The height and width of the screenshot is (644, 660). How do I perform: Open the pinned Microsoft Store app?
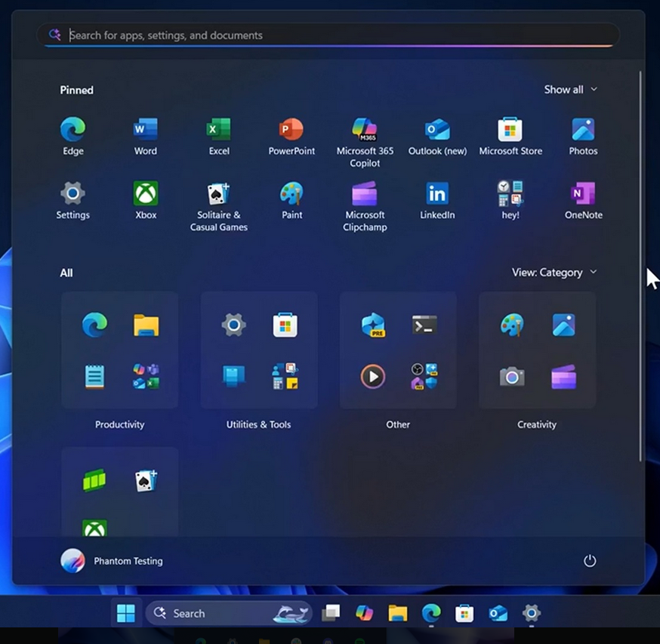[510, 137]
